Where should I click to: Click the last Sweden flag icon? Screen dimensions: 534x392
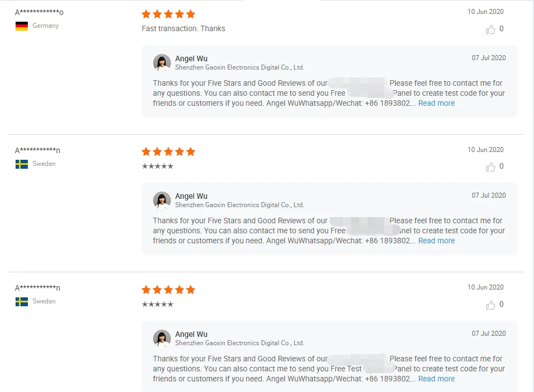point(22,302)
